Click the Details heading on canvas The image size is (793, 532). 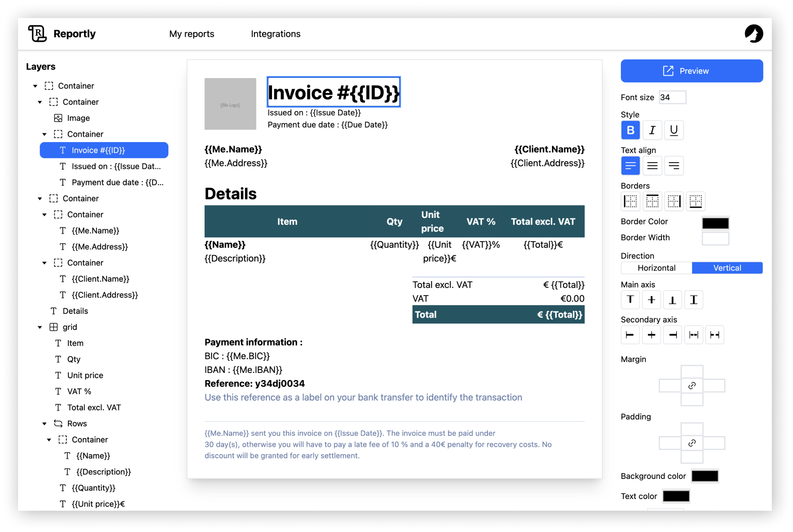pos(230,194)
